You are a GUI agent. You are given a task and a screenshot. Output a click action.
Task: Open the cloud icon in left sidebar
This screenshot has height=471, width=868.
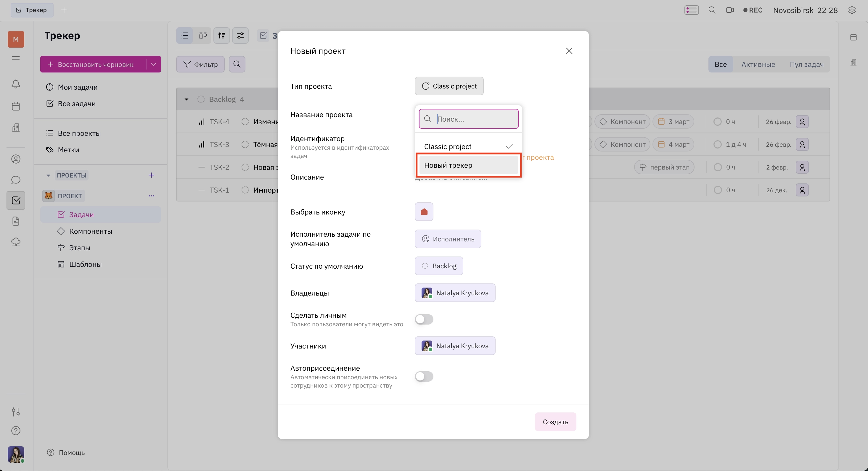16,242
